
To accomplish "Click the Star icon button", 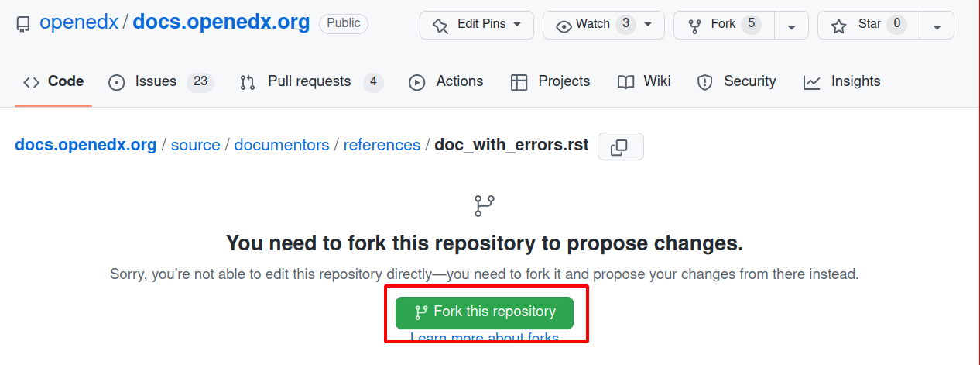I will coord(838,26).
